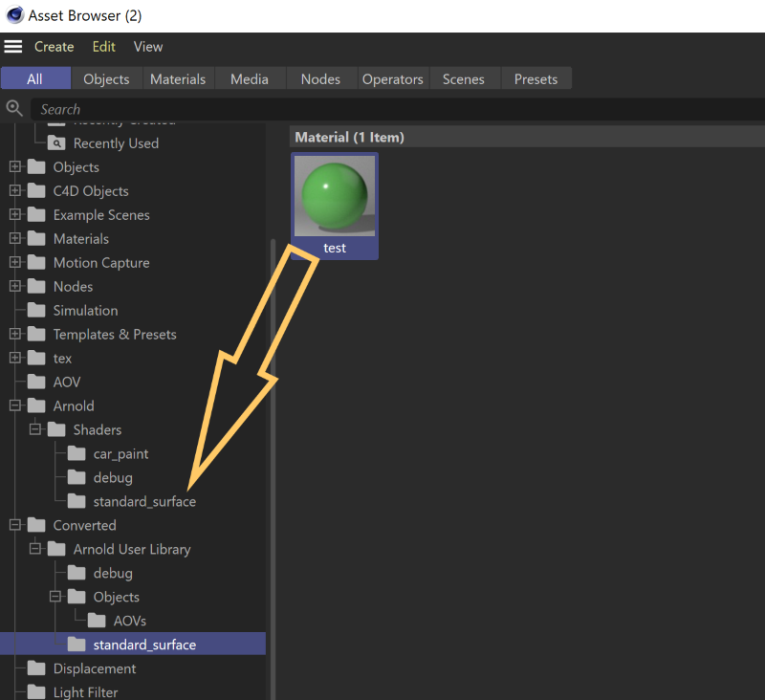
Task: Switch to the Materials tab
Action: [178, 78]
